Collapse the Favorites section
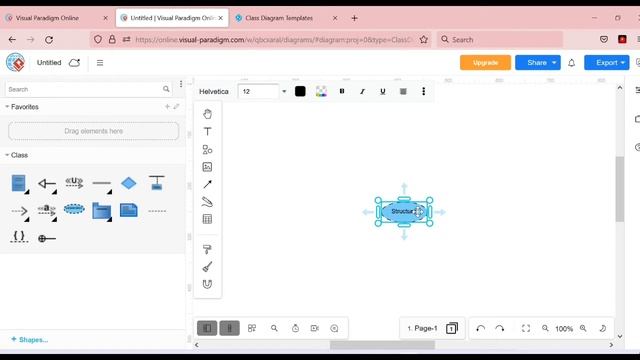The height and width of the screenshot is (360, 640). point(7,107)
